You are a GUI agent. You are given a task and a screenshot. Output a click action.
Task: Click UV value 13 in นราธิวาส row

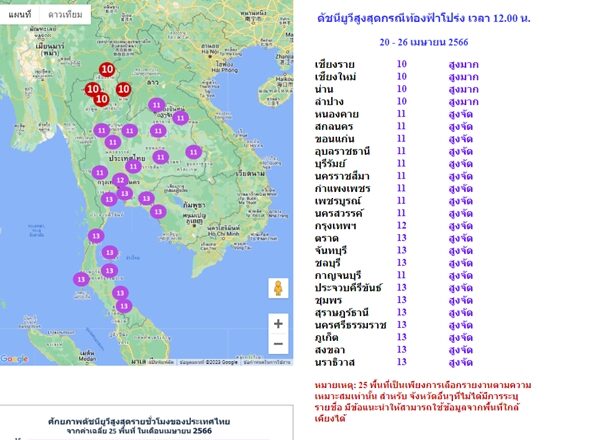point(401,362)
